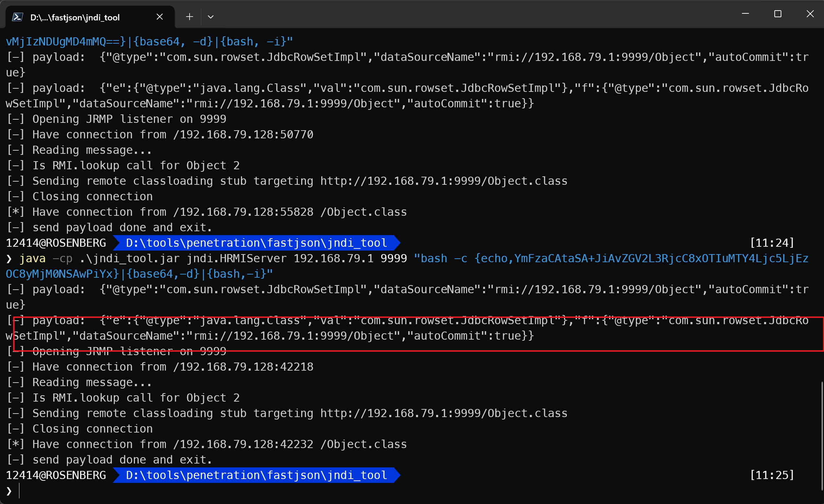Click the upper http://192.168.79.1:9999/Object.class URL
The image size is (824, 504).
(x=444, y=181)
